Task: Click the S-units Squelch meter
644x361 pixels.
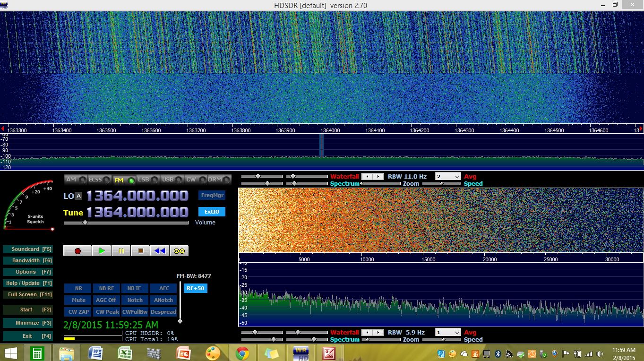Action: point(27,206)
